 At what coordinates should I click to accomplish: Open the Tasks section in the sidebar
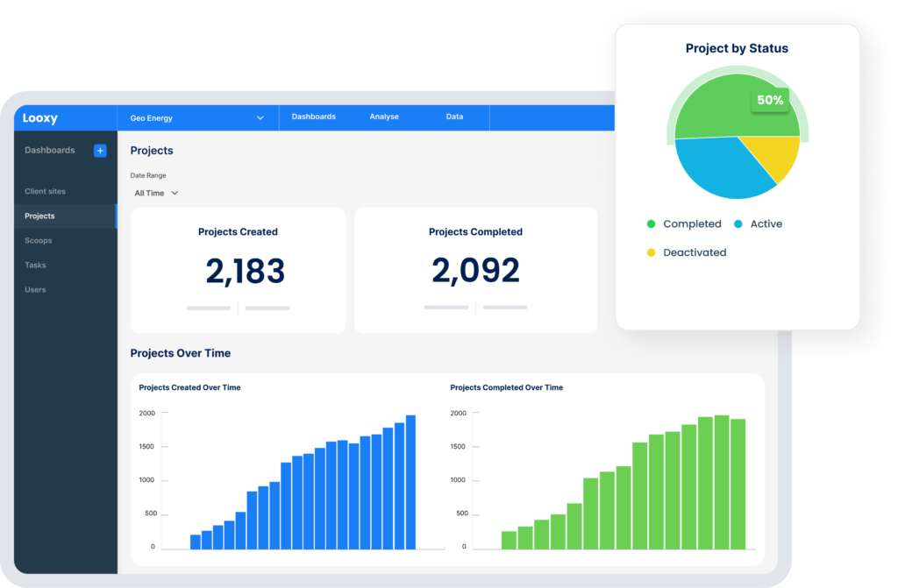35,265
